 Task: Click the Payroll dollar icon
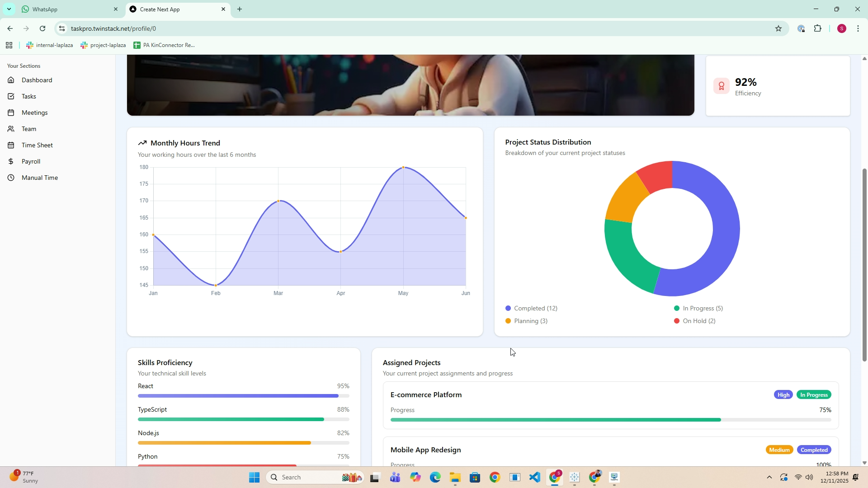click(x=11, y=161)
